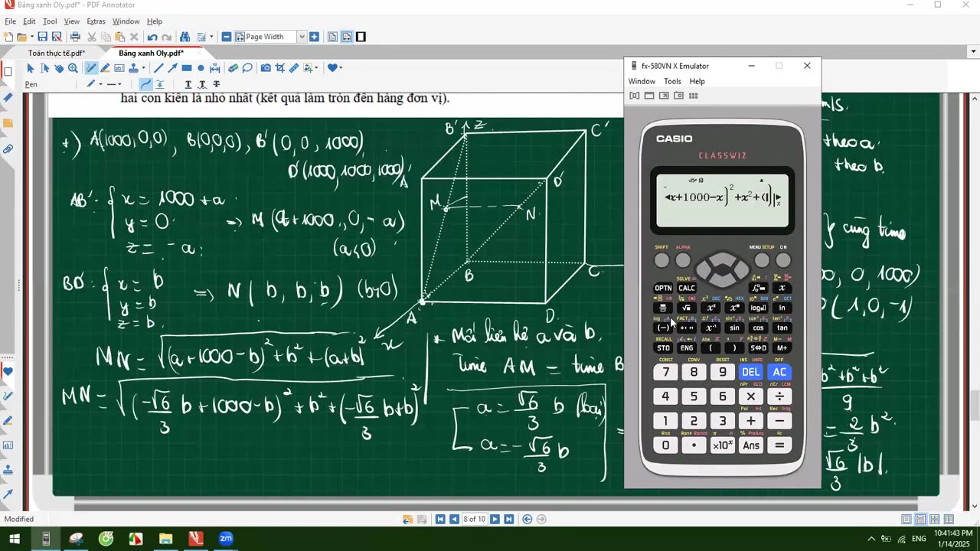Expand the Open file dropdown arrow
The image size is (980, 551).
pos(31,37)
